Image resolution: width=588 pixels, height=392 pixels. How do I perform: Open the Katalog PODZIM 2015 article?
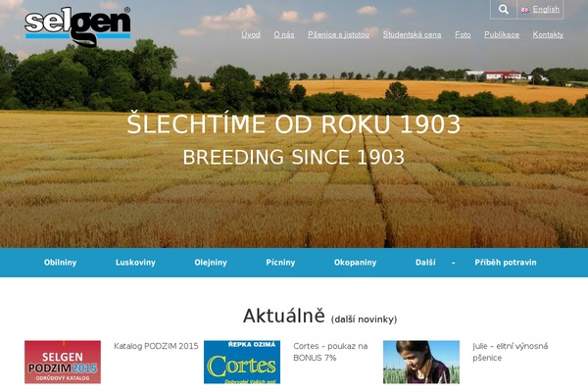tap(156, 346)
